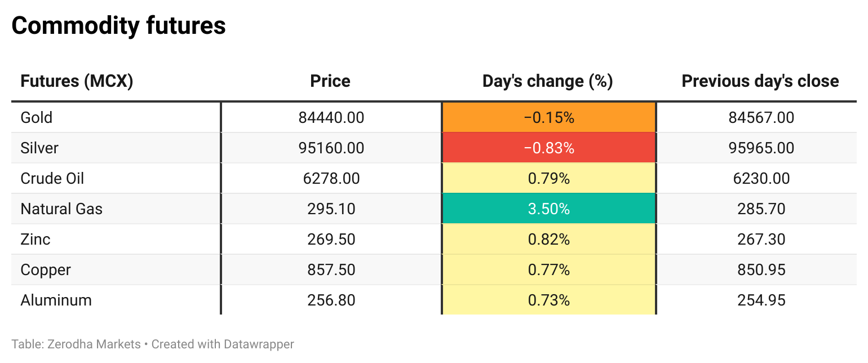Click the Price column header
The height and width of the screenshot is (363, 868).
click(330, 81)
